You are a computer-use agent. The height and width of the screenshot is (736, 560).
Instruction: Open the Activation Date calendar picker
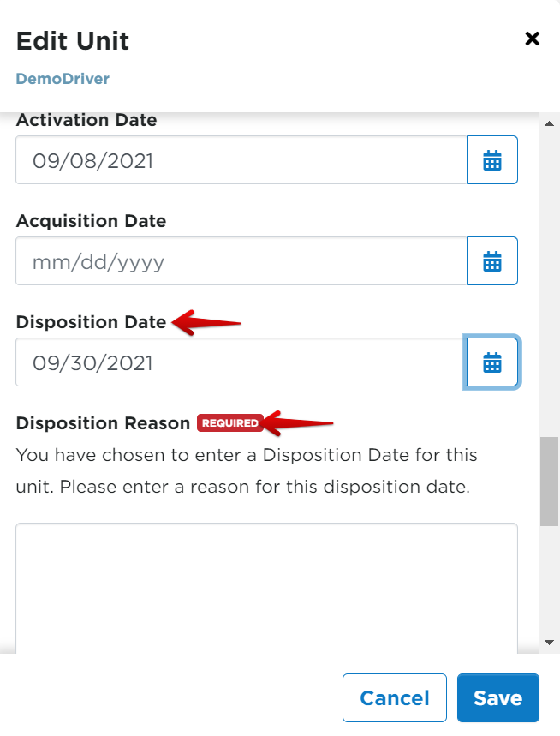[492, 160]
